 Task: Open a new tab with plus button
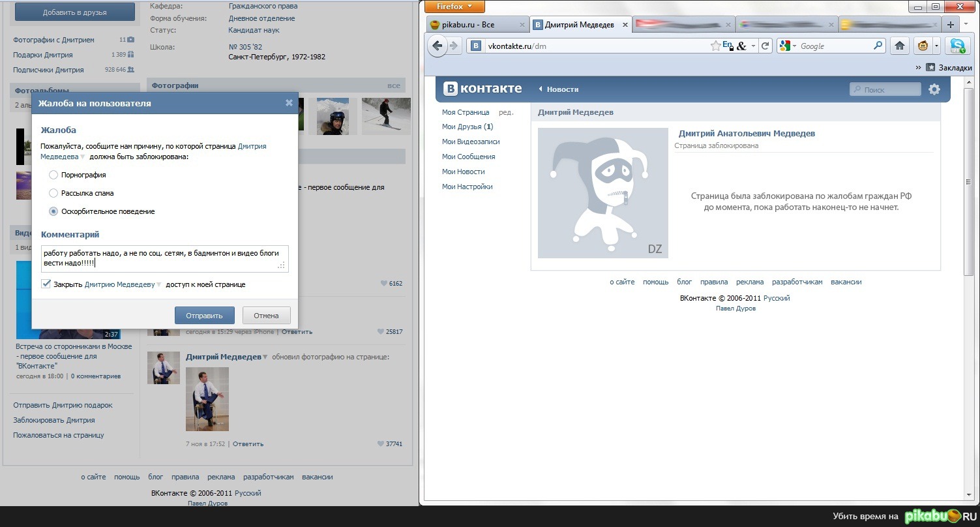click(950, 25)
